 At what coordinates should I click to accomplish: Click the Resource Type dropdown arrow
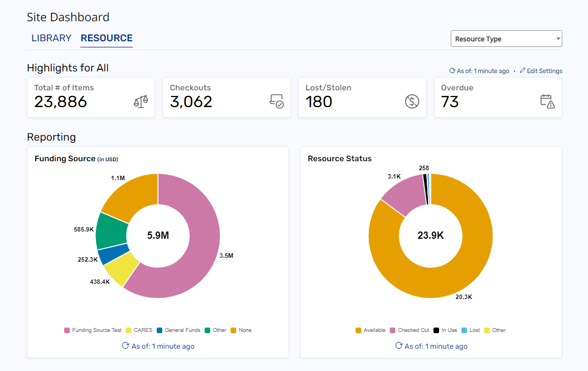pyautogui.click(x=558, y=38)
